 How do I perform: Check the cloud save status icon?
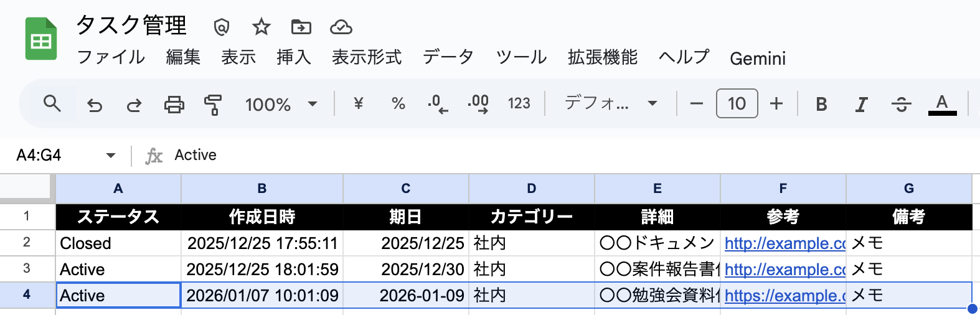pos(341,27)
